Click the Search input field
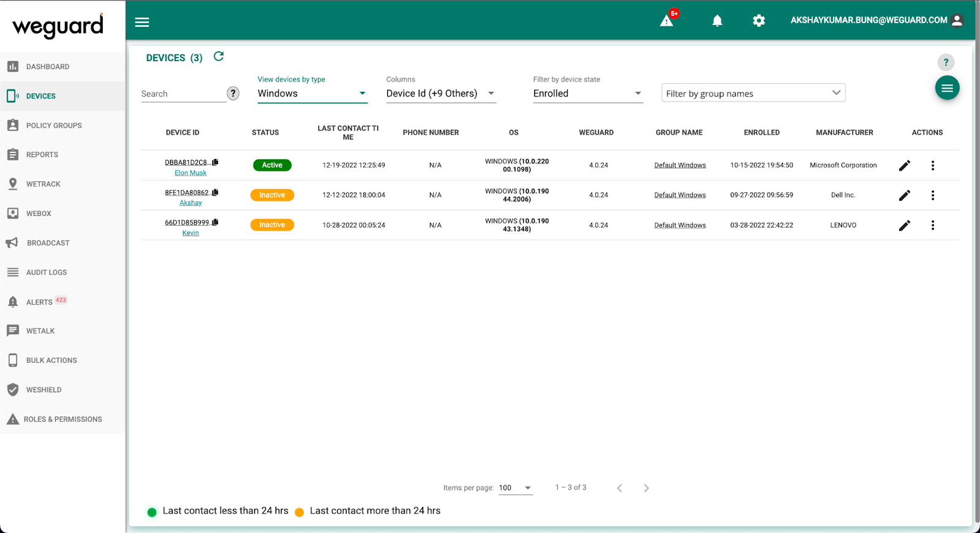The height and width of the screenshot is (533, 980). tap(183, 94)
